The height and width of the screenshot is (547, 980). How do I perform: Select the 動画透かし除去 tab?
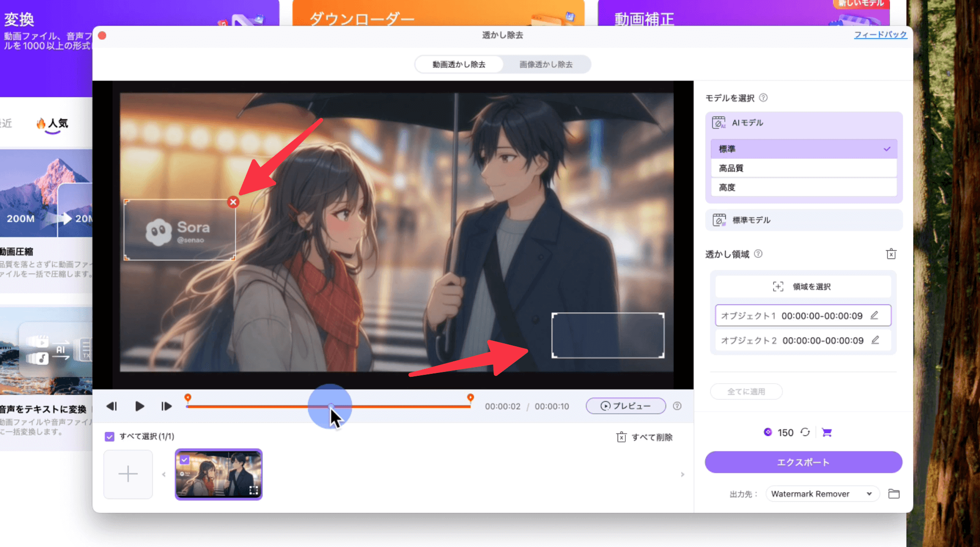tap(458, 64)
